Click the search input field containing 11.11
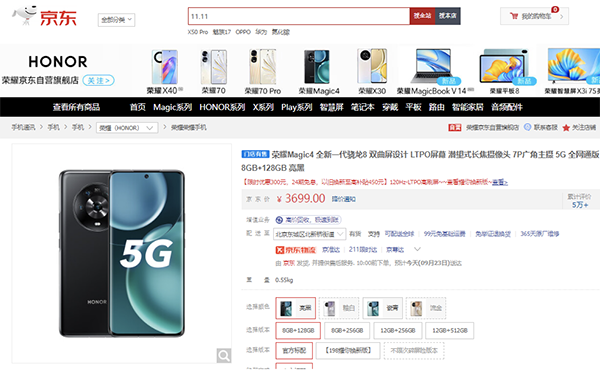 (x=299, y=16)
